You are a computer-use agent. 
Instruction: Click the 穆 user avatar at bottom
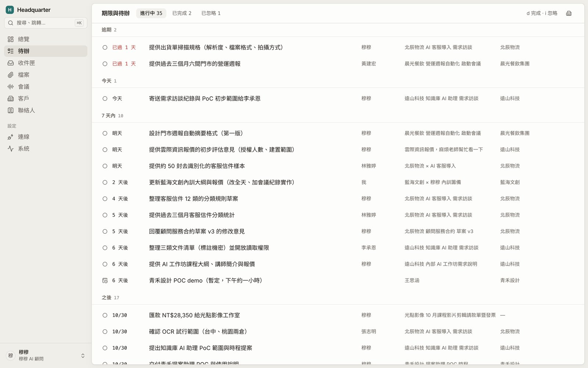[x=11, y=355]
